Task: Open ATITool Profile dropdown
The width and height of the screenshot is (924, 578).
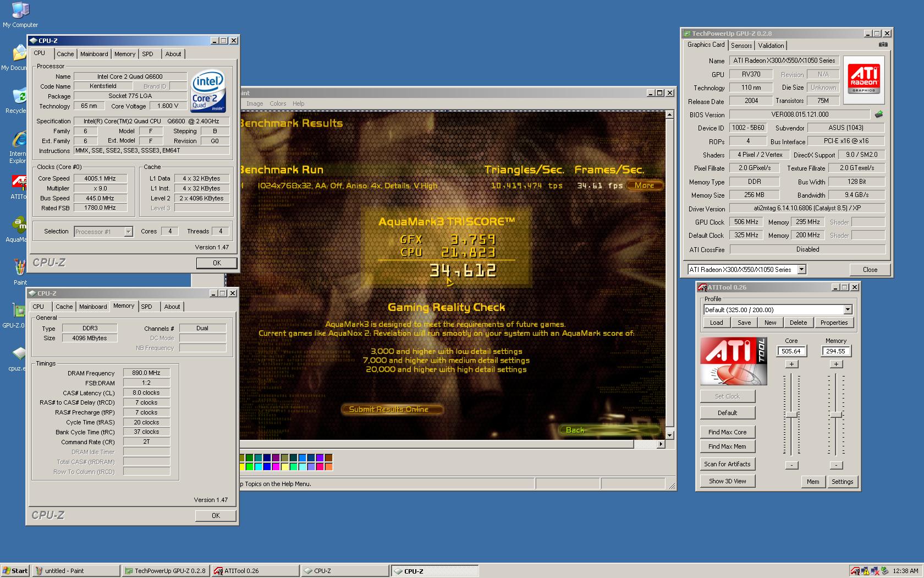Action: [x=848, y=309]
